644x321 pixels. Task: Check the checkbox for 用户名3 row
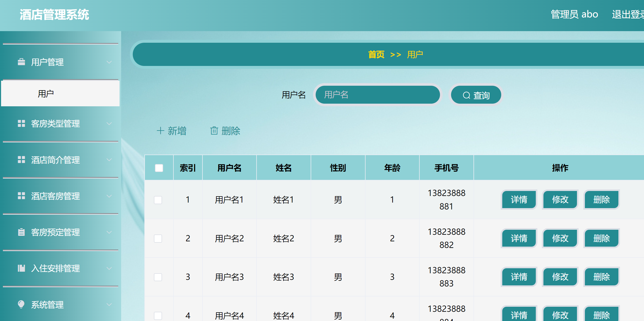pos(158,277)
